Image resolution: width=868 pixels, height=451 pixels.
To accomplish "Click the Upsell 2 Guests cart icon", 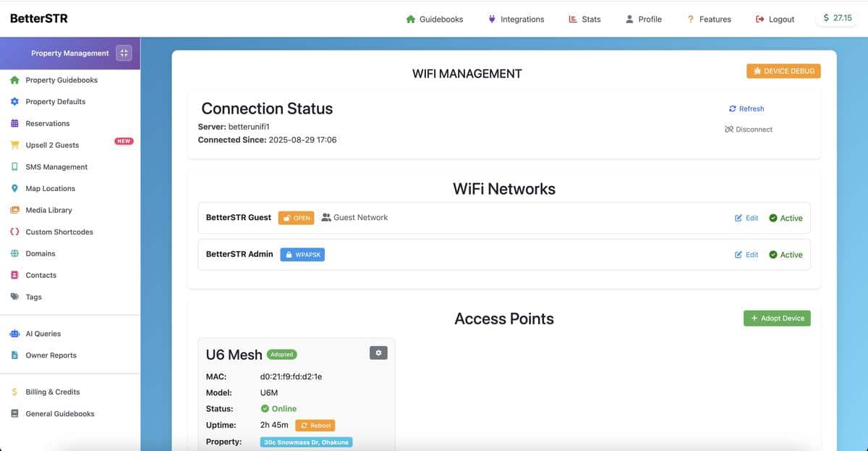I will pos(14,146).
